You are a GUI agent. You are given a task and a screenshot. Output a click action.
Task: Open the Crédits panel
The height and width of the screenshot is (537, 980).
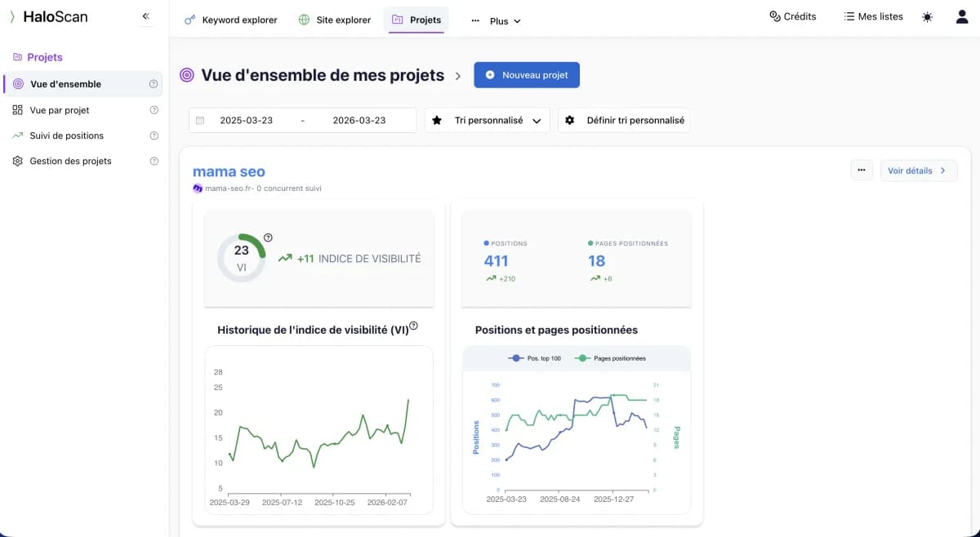[x=791, y=16]
